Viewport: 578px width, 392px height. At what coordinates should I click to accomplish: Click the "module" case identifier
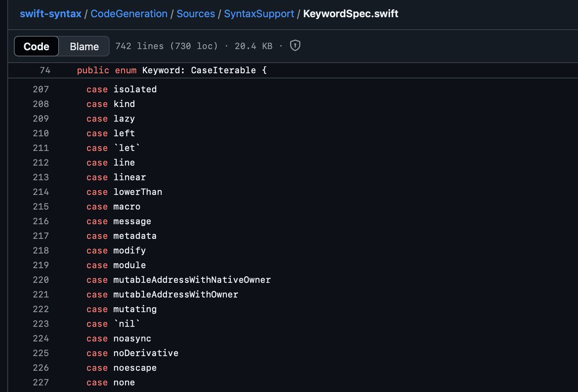point(130,265)
